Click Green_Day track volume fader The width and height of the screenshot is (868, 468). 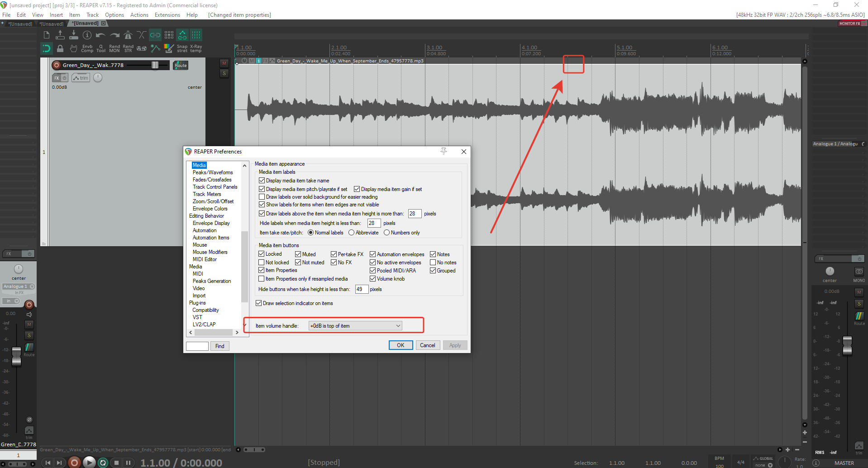point(155,65)
